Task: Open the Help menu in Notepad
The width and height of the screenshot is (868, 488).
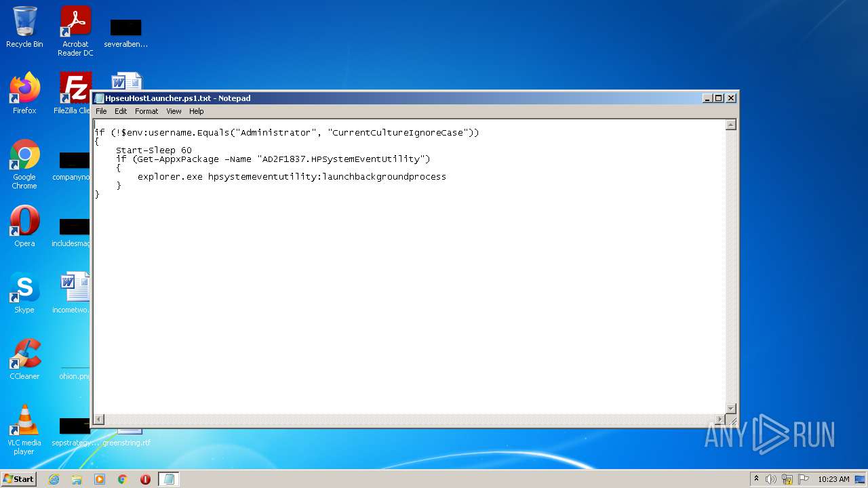Action: coord(197,111)
